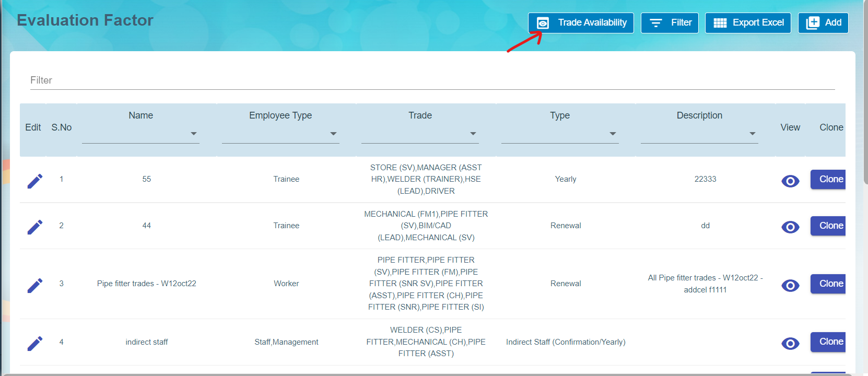Screen dimensions: 868x376
Task: View the Pipe fitter trades entry
Action: [790, 286]
